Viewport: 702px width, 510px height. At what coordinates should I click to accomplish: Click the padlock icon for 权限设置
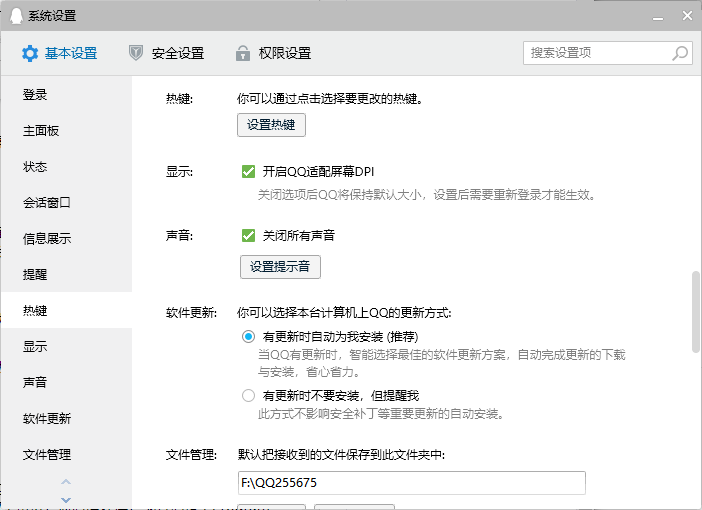(243, 53)
